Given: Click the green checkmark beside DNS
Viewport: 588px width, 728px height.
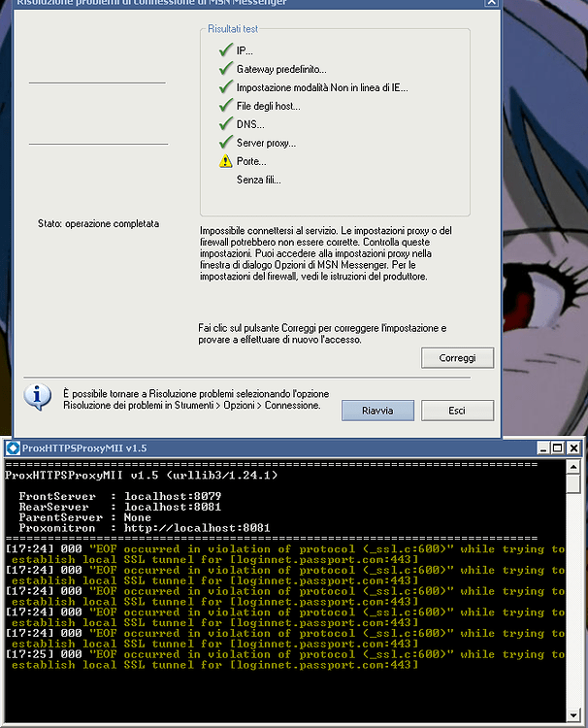Looking at the screenshot, I should point(225,123).
